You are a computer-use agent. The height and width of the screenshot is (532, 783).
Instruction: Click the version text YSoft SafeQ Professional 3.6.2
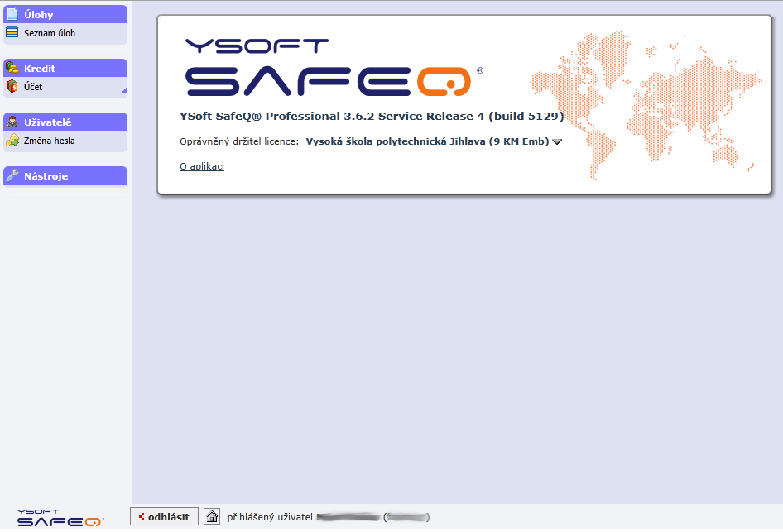(x=372, y=117)
